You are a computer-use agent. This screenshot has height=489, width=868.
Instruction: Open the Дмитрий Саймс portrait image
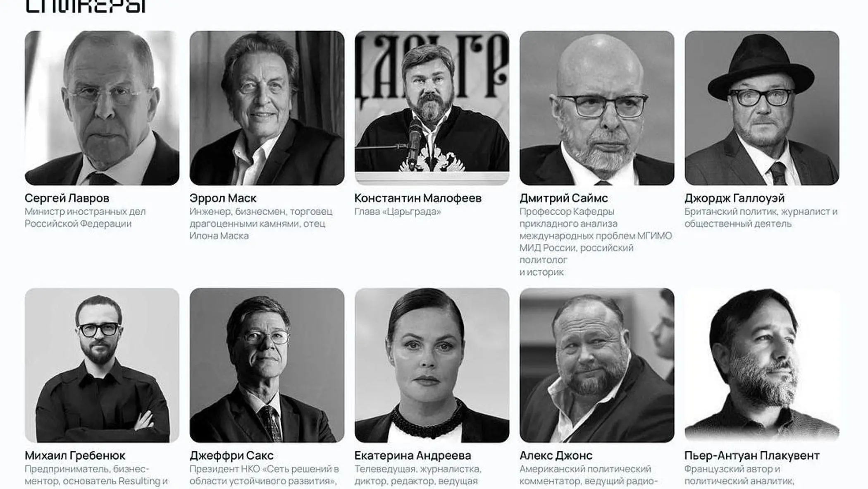pos(597,108)
